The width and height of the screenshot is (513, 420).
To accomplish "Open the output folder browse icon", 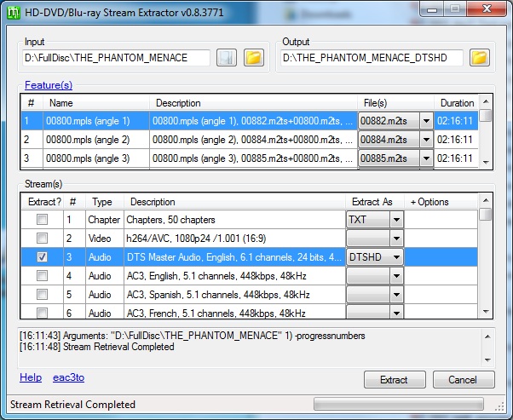I will [480, 58].
